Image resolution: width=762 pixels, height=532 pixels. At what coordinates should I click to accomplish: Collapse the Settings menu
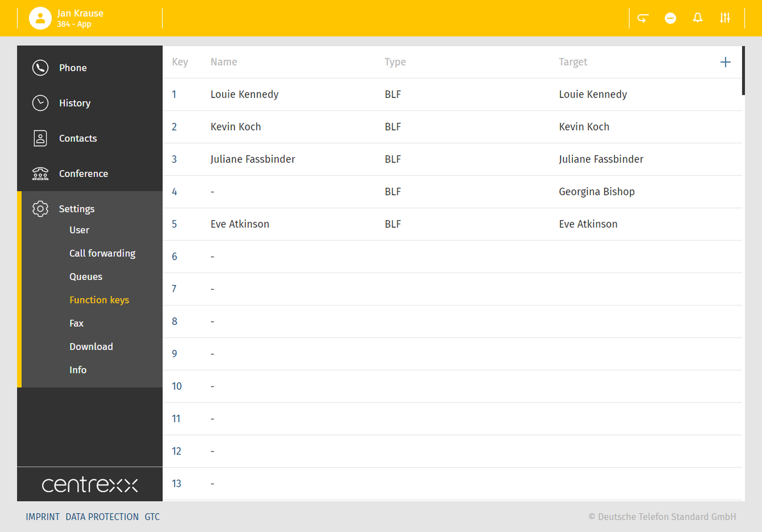pyautogui.click(x=76, y=209)
